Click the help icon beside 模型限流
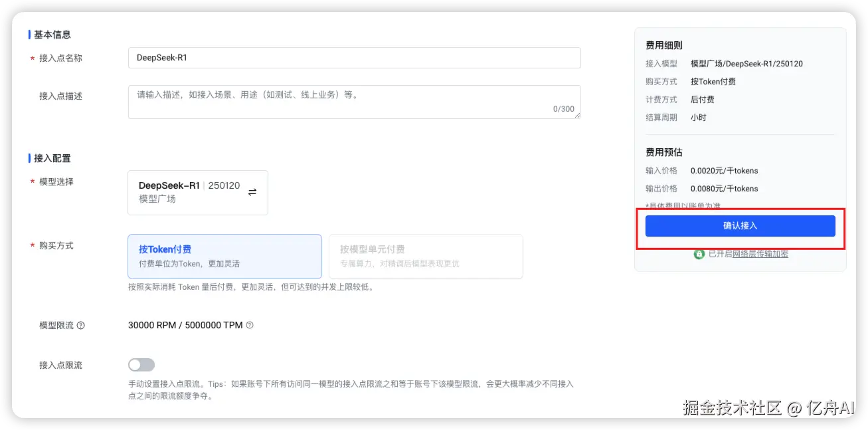This screenshot has height=430, width=868. coord(81,326)
